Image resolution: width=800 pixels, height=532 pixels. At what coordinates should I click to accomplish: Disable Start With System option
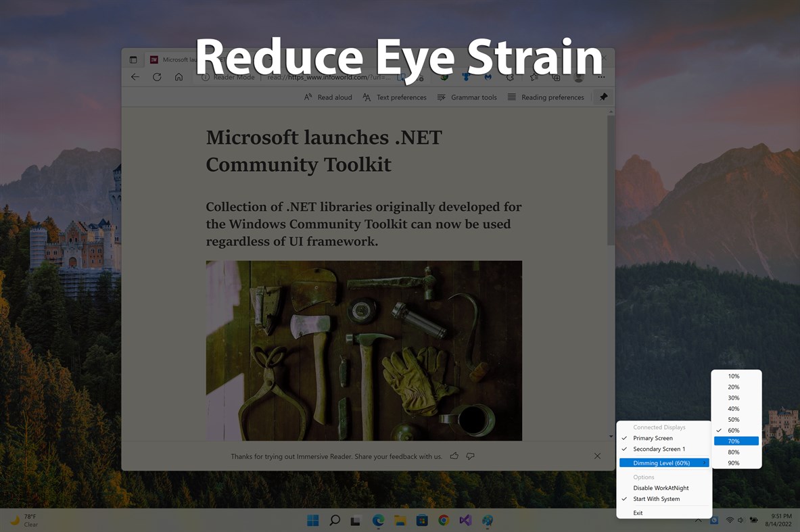tap(655, 499)
